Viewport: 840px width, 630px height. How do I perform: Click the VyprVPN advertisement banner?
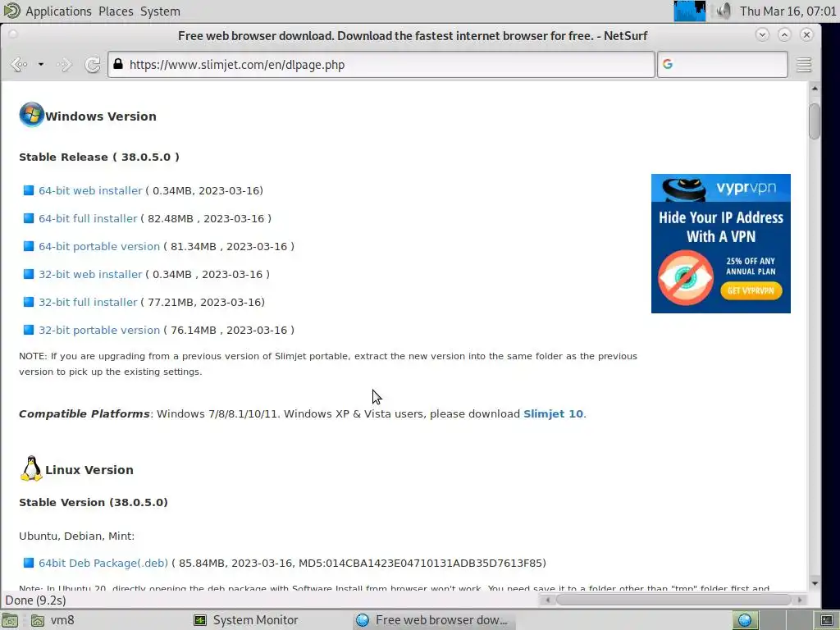pos(720,243)
